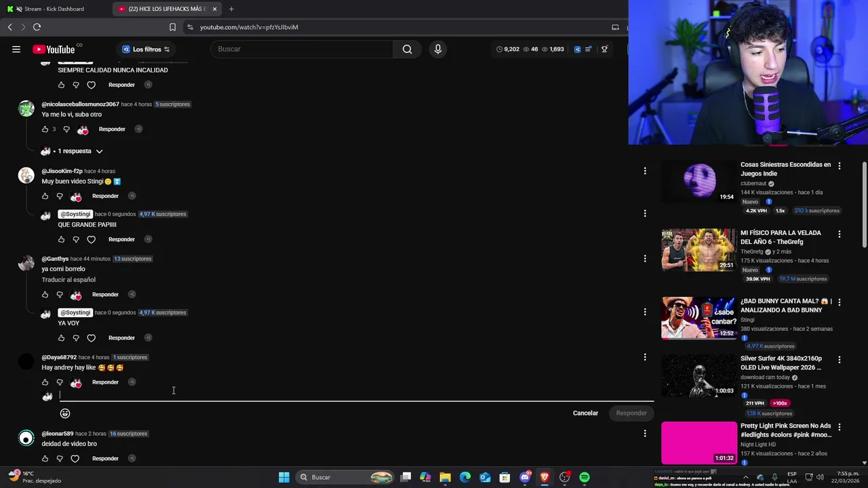This screenshot has width=868, height=488.
Task: Open the YouTube hamburger guide menu
Action: point(16,49)
